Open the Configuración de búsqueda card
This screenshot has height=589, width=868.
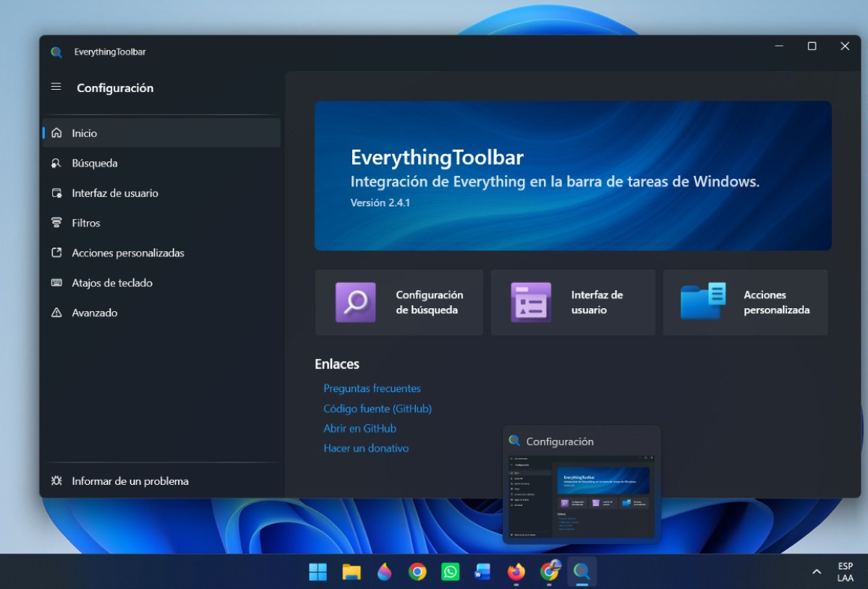(x=399, y=302)
